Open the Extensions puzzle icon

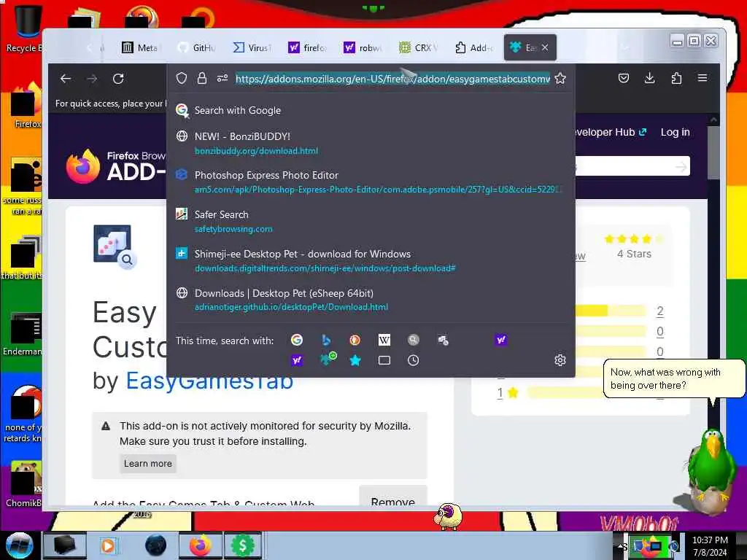(676, 78)
